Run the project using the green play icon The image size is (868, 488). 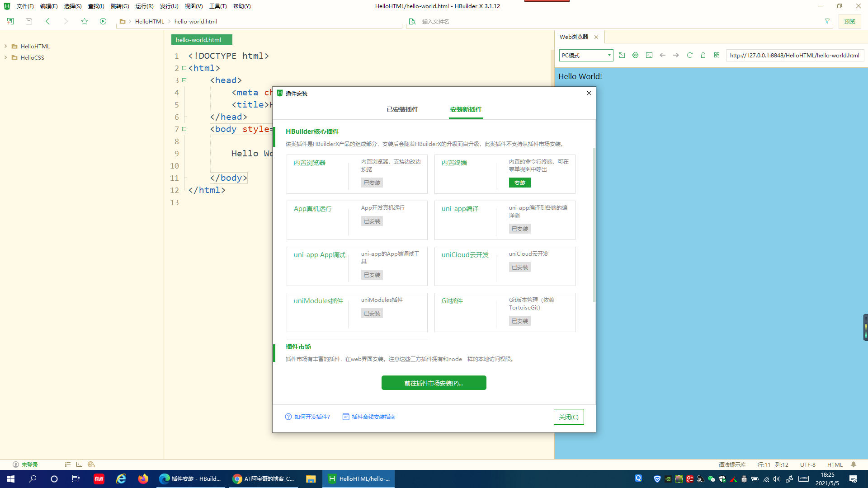click(103, 21)
